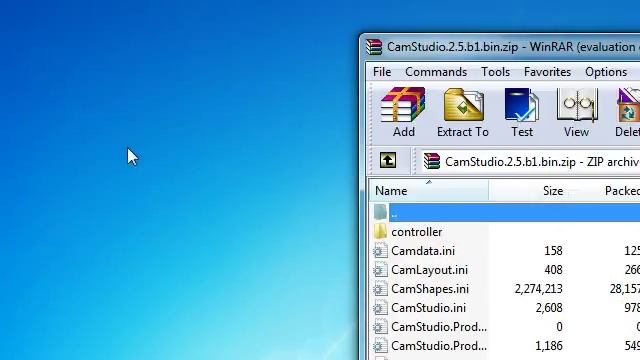Image resolution: width=640 pixels, height=360 pixels.
Task: Open the Favorites menu
Action: 547,72
